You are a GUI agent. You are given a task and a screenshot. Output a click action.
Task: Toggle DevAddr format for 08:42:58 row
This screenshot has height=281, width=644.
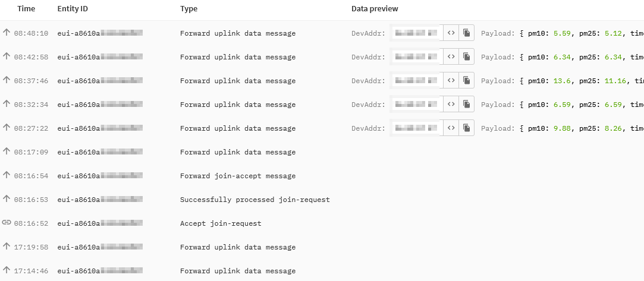pos(451,56)
